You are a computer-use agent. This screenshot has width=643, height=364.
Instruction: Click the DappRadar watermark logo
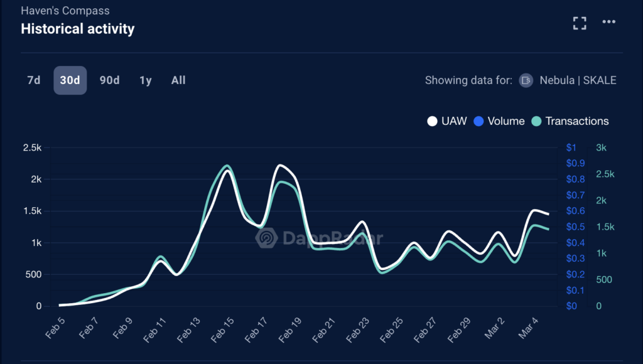pos(266,238)
